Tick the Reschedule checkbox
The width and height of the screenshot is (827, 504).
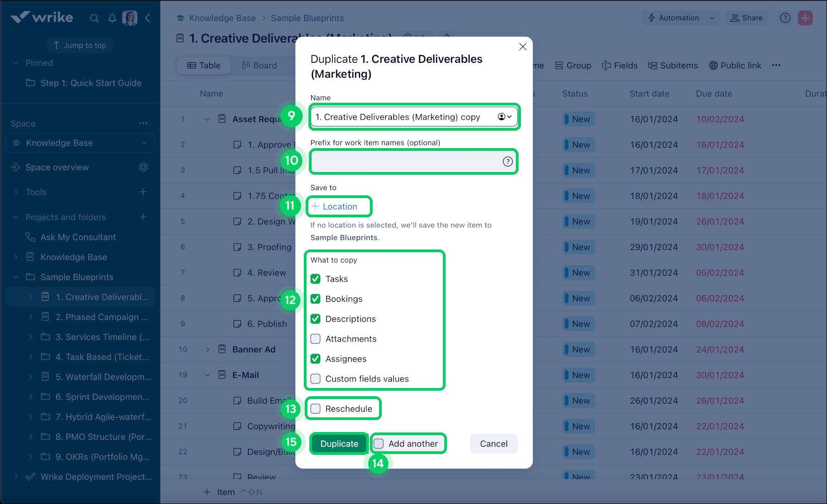pyautogui.click(x=315, y=409)
